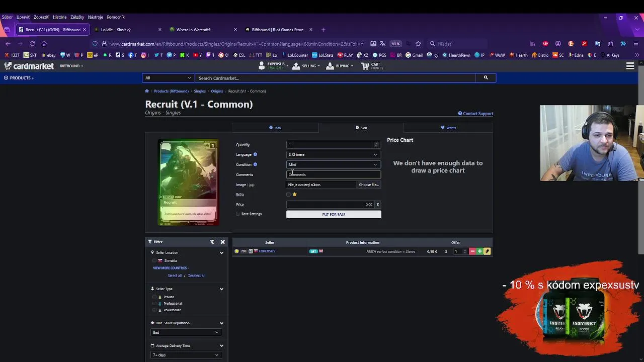Screen dimensions: 644x362
Task: Collapse the Average Delivery Time section
Action: coord(221,346)
